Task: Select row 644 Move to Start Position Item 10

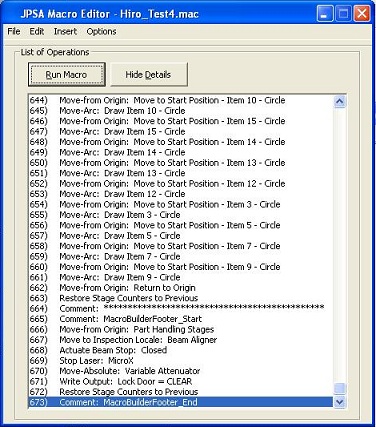Action: (x=181, y=100)
